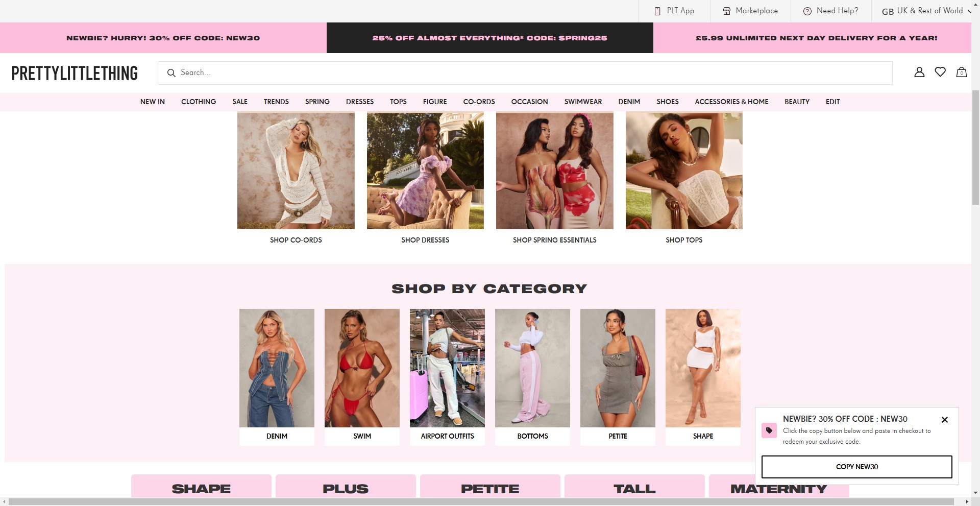Open the ACCESSORIES & HOME menu
Image resolution: width=980 pixels, height=506 pixels.
(731, 102)
